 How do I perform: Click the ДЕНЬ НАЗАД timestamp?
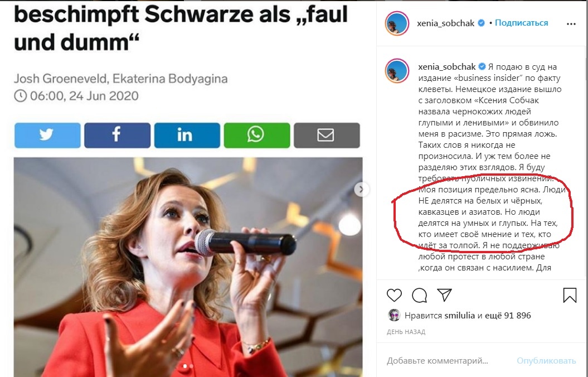(406, 332)
